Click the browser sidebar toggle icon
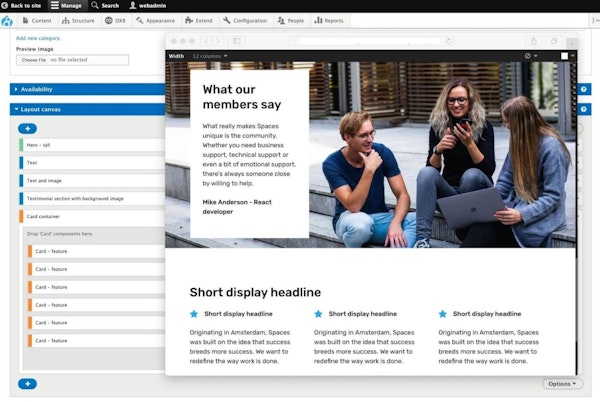The width and height of the screenshot is (600, 402). tap(236, 41)
